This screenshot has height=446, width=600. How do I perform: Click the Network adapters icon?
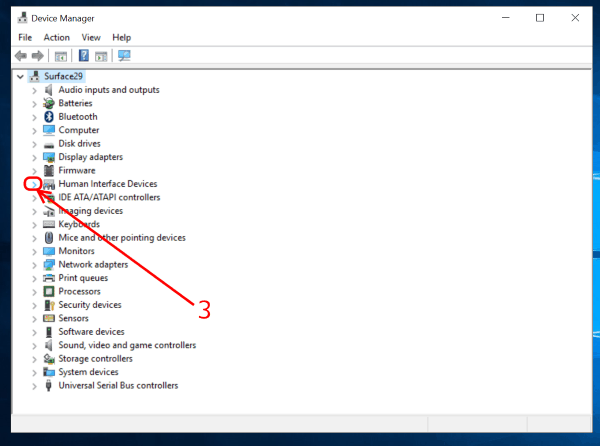[49, 264]
